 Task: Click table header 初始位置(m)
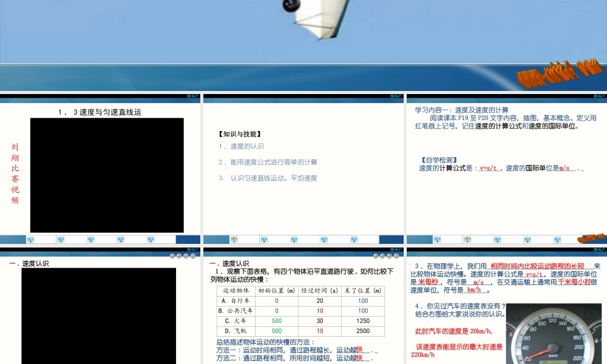point(276,291)
